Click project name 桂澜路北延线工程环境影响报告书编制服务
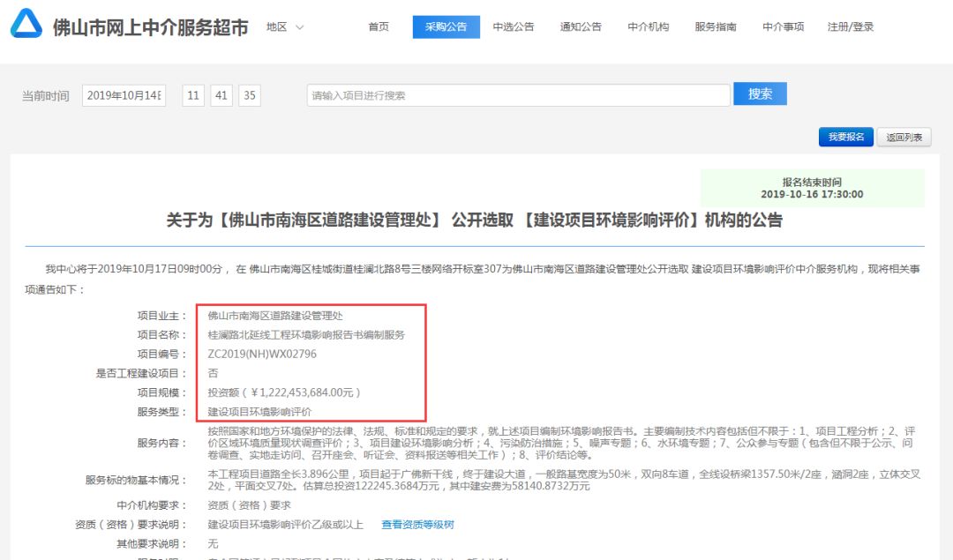953x560 pixels. click(306, 334)
